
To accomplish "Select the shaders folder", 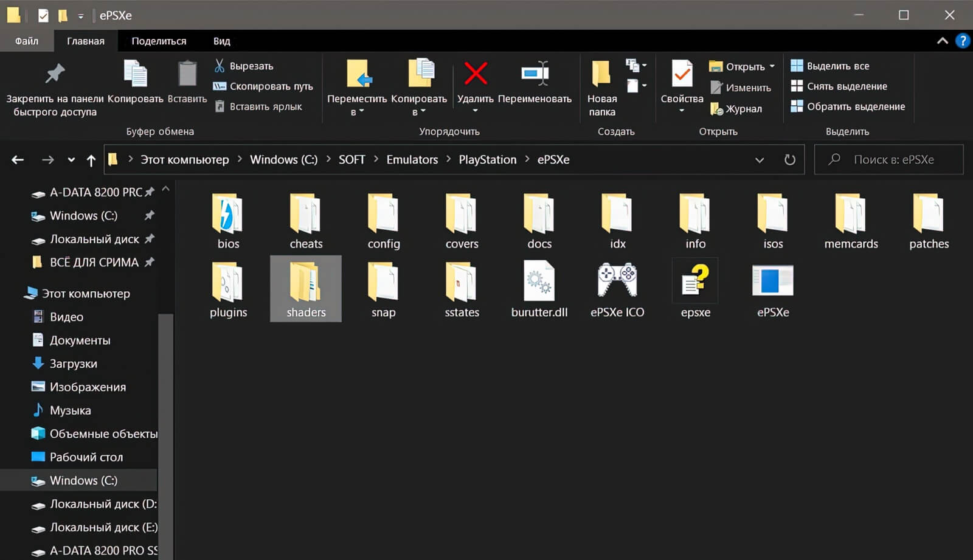I will click(306, 289).
